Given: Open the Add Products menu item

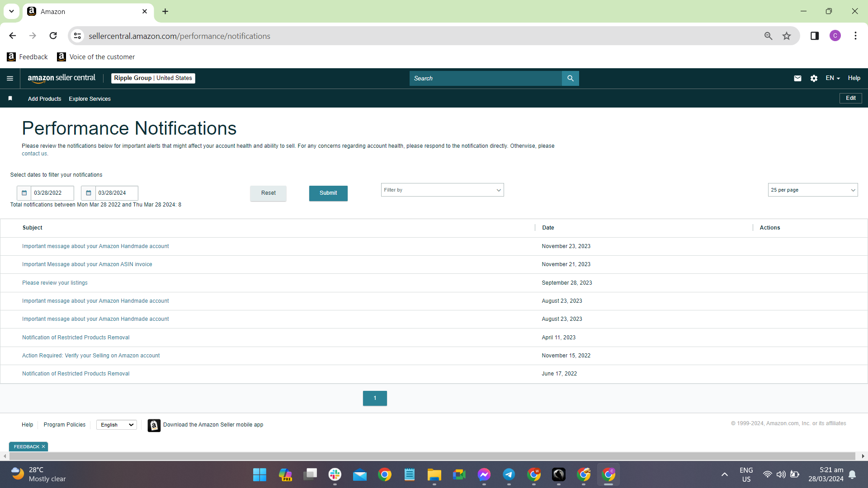Looking at the screenshot, I should [44, 99].
